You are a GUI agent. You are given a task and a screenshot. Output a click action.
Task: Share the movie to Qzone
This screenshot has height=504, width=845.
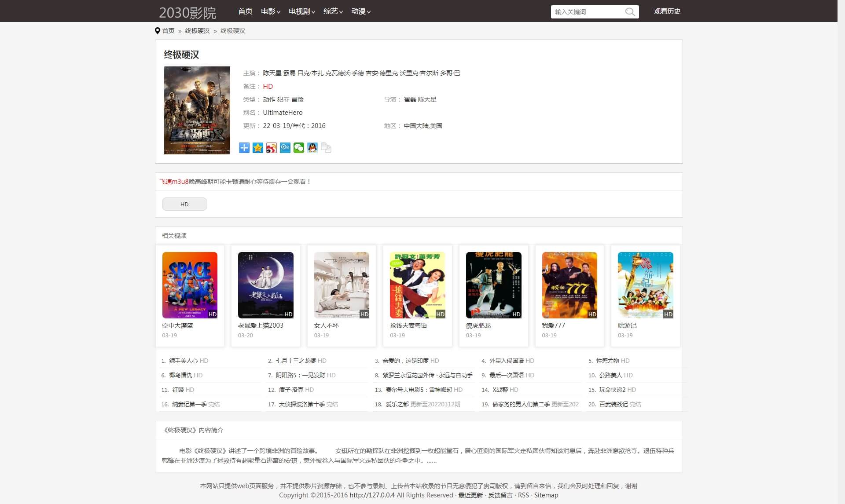pos(257,148)
